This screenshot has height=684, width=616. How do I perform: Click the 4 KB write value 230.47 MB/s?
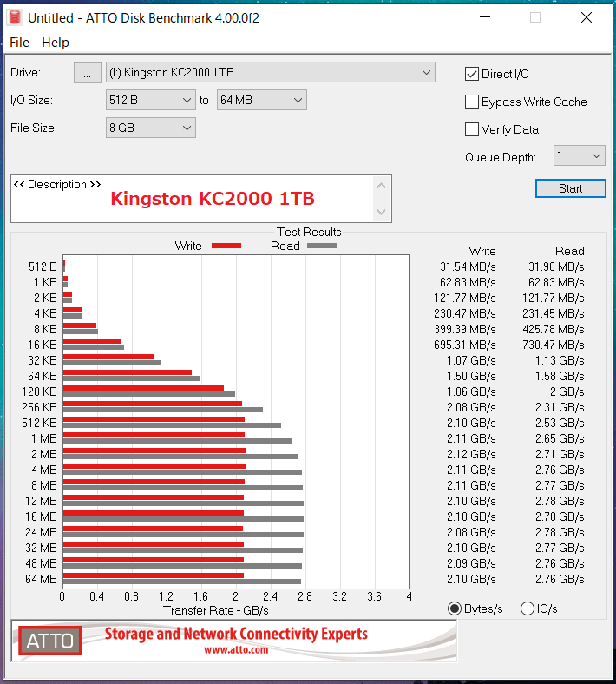(x=465, y=313)
